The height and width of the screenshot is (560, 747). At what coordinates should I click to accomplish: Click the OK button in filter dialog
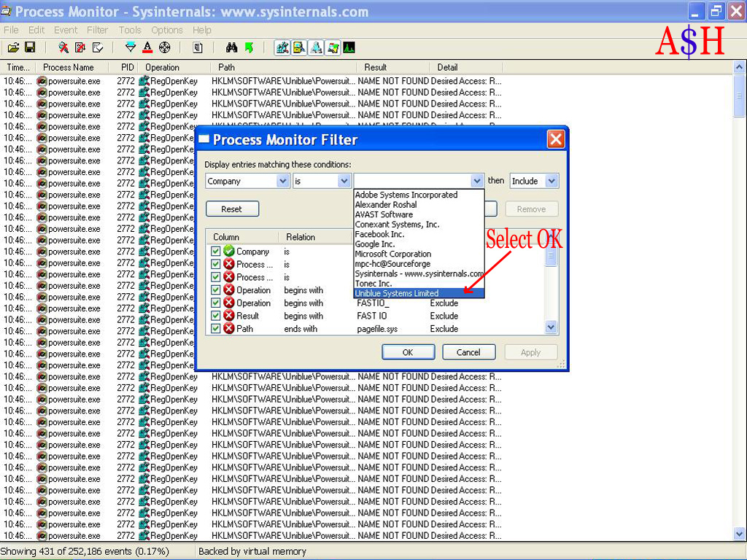click(409, 352)
